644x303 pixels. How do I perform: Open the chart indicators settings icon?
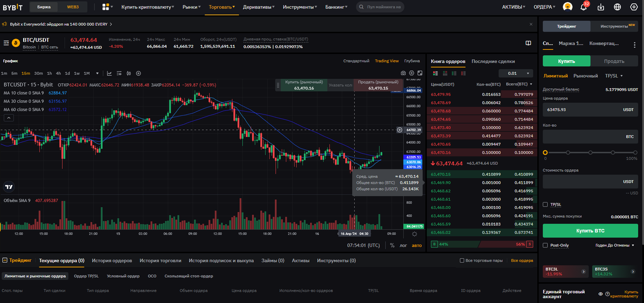[119, 73]
